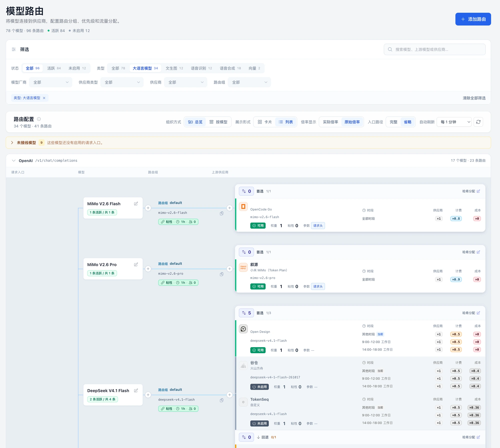The height and width of the screenshot is (448, 500).
Task: Copy the mimo-v2.6-flash route name
Action: tap(221, 213)
